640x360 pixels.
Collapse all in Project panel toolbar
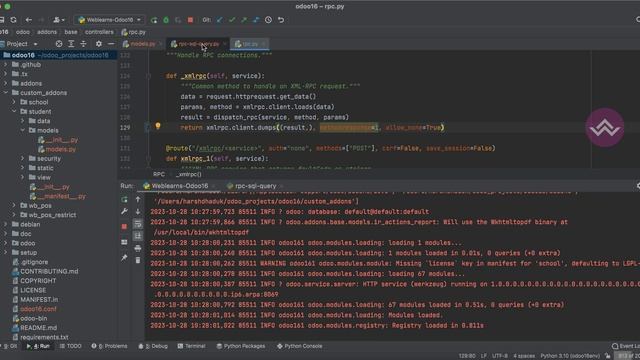tap(83, 44)
